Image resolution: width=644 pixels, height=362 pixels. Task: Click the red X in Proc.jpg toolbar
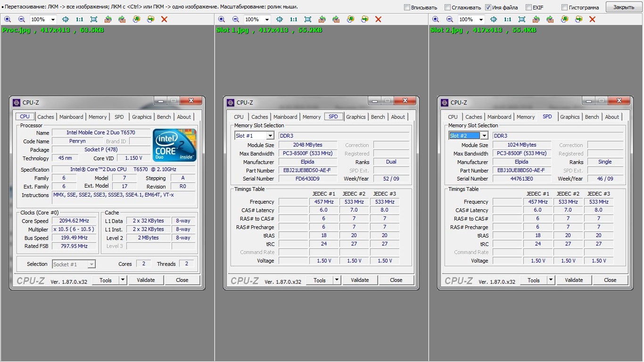coord(164,19)
